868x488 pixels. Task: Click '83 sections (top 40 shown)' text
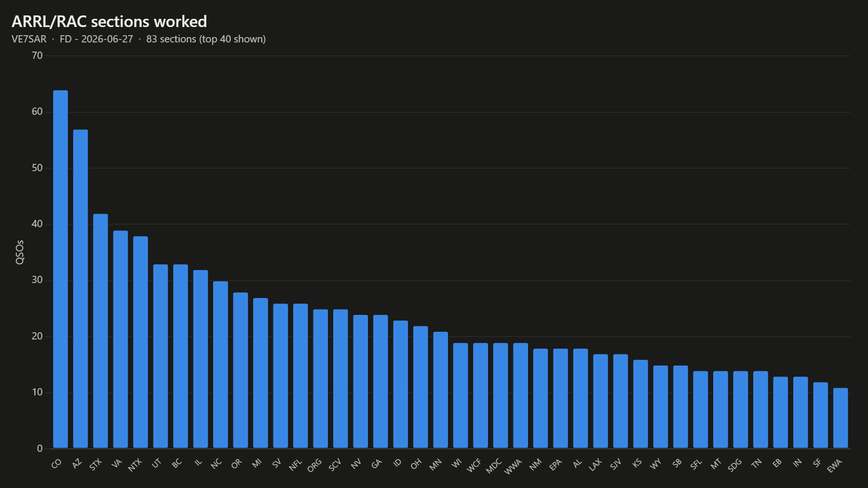pyautogui.click(x=206, y=39)
